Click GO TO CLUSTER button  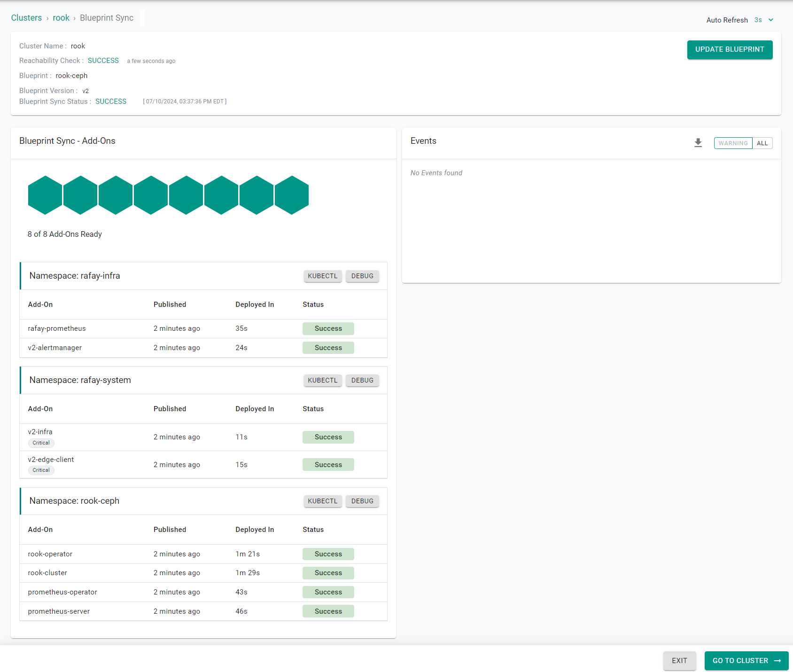click(x=746, y=661)
